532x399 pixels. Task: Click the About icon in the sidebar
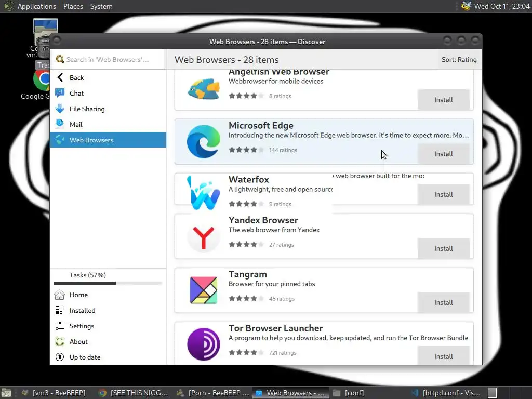60,341
